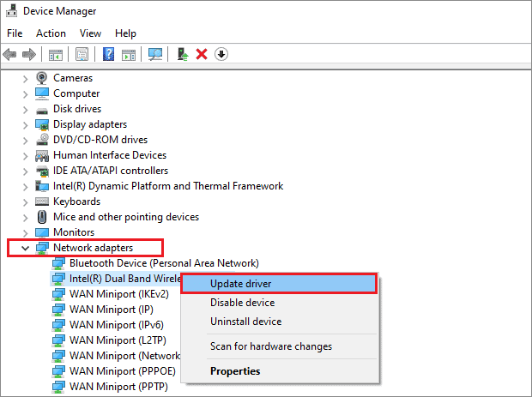Image resolution: width=532 pixels, height=397 pixels.
Task: Expand the Display adapters chevron
Action: click(25, 125)
